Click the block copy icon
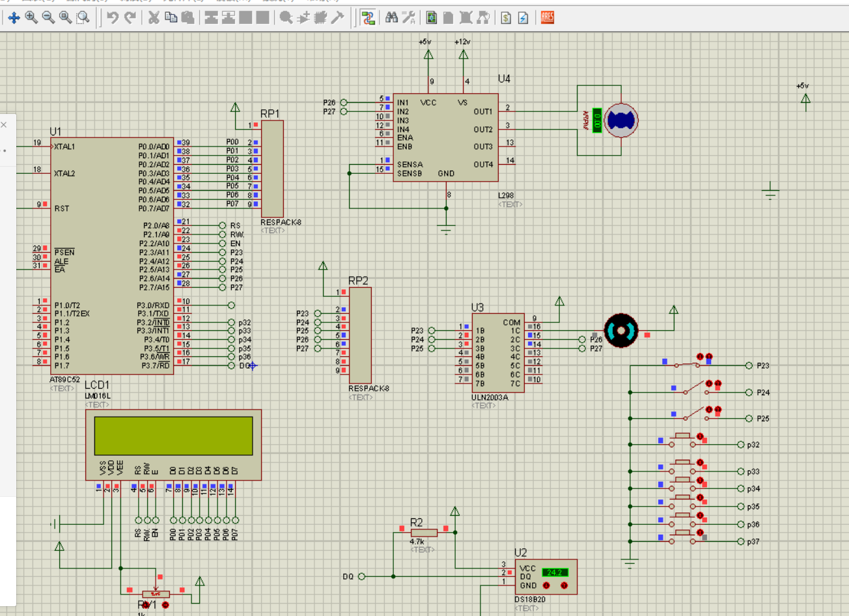This screenshot has height=616, width=849. [211, 18]
